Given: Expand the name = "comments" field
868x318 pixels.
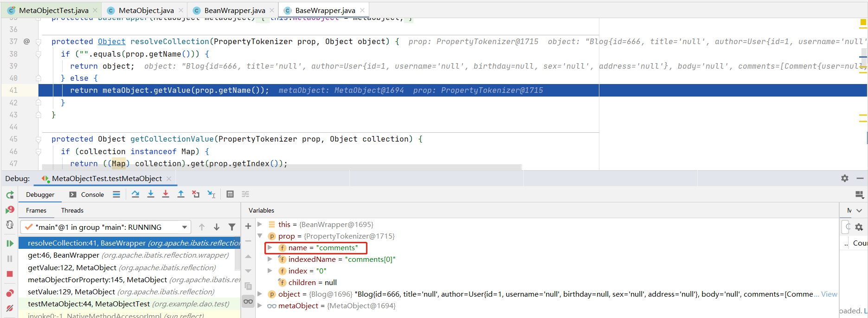Looking at the screenshot, I should pos(270,247).
